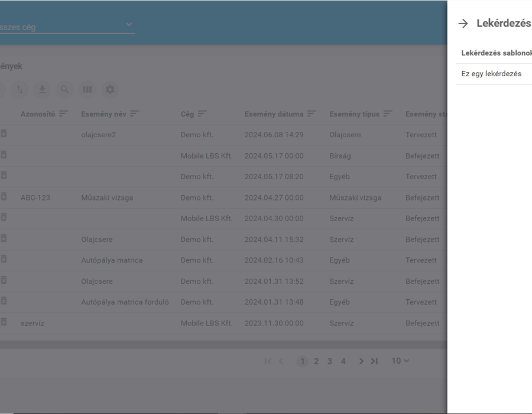Click the 'olajcsere2' event name cell
The width and height of the screenshot is (532, 414).
[x=98, y=135]
